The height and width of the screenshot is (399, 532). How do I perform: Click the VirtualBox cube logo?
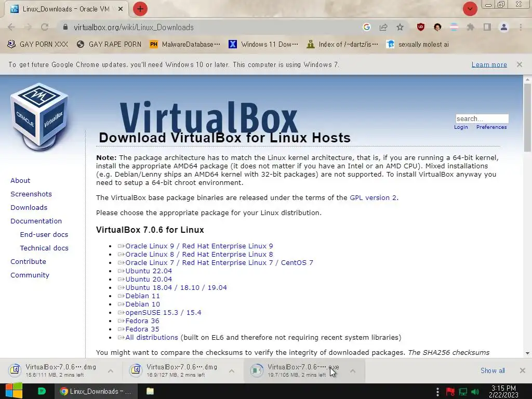[x=39, y=117]
